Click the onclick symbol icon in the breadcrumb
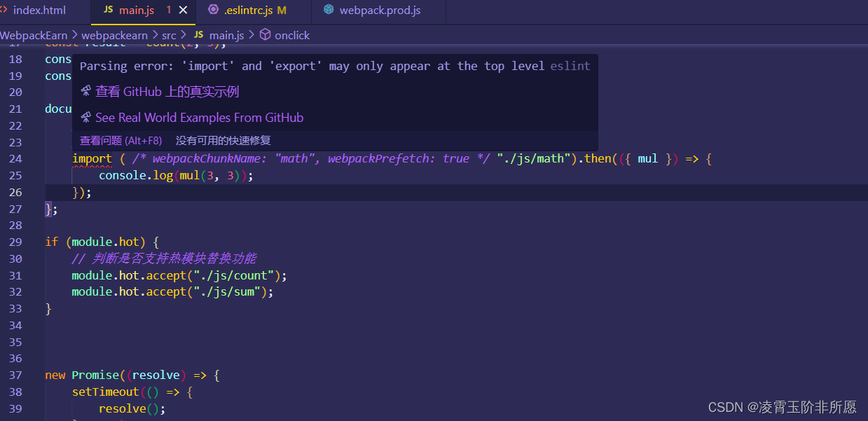 click(266, 35)
